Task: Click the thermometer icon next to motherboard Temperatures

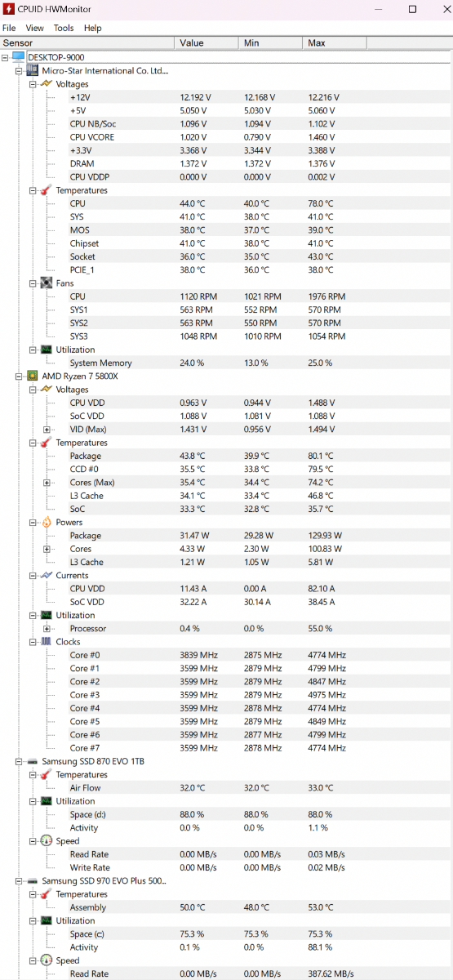Action: tap(47, 190)
